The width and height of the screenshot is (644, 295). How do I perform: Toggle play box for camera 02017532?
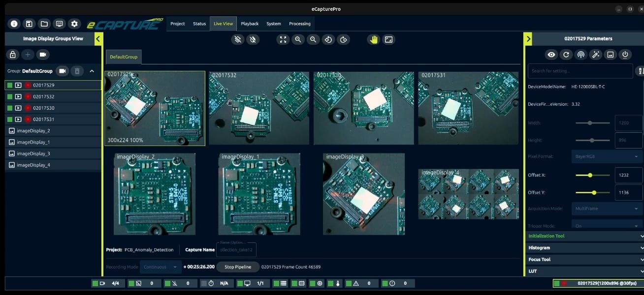click(18, 96)
